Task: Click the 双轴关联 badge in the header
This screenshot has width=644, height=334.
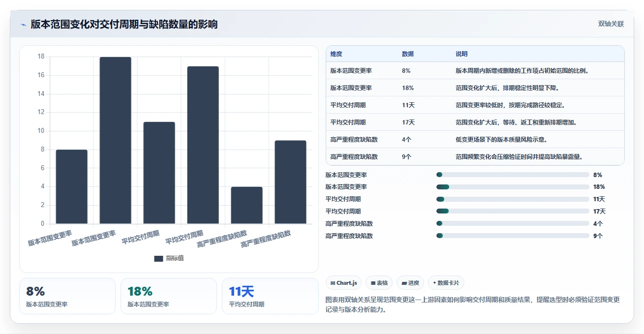Action: [x=611, y=24]
